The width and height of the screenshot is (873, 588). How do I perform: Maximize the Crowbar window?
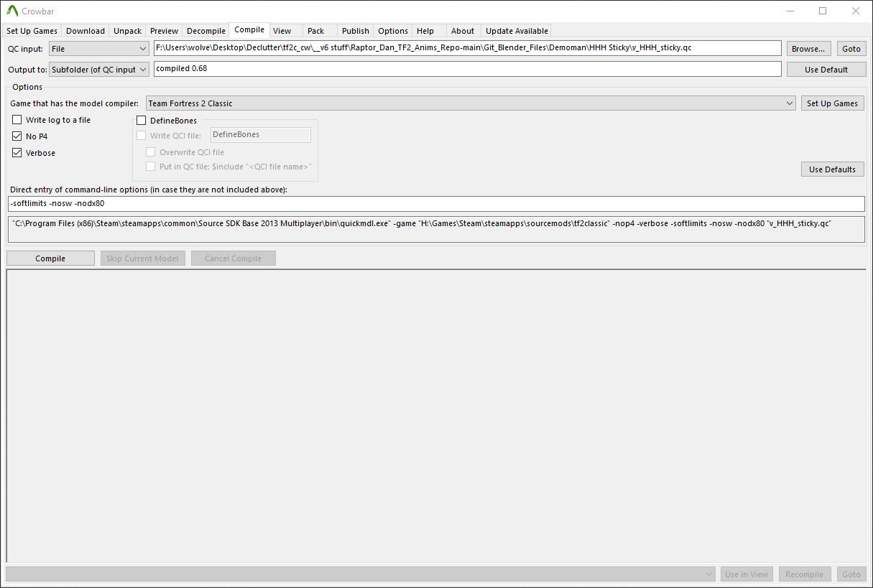(x=823, y=11)
